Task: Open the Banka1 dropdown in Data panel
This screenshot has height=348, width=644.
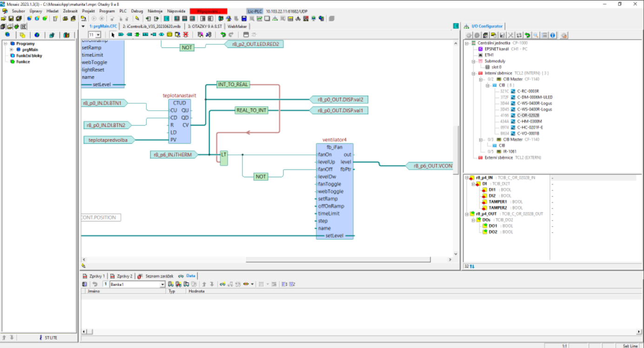Action: coord(163,284)
